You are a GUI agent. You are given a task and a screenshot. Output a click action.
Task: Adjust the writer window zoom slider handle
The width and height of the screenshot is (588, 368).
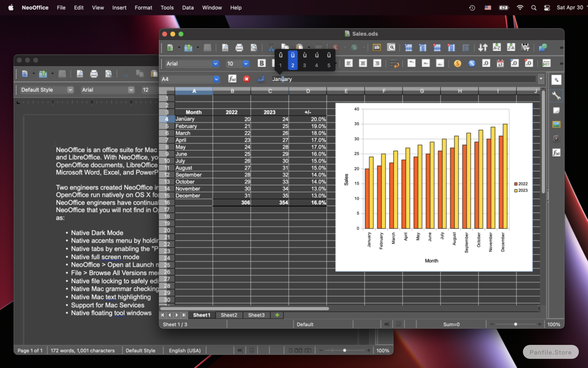click(x=345, y=350)
